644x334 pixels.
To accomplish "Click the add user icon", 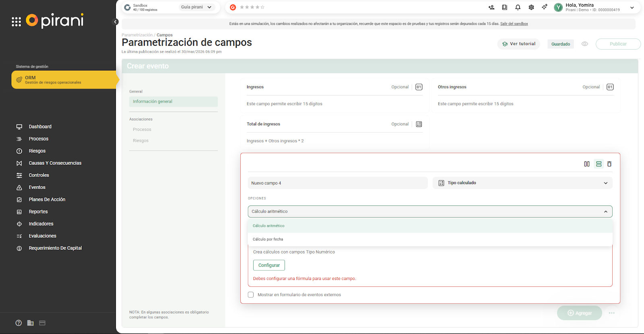I will click(x=491, y=7).
